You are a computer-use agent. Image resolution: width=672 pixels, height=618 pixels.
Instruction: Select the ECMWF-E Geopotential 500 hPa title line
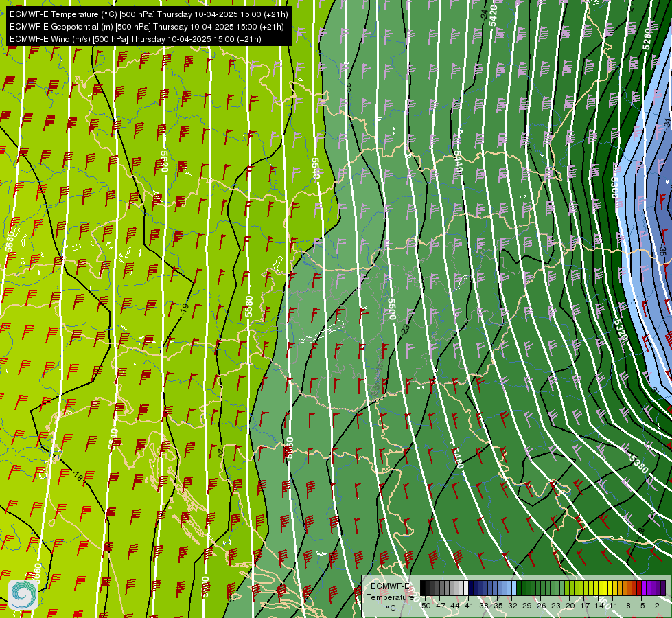pos(147,27)
